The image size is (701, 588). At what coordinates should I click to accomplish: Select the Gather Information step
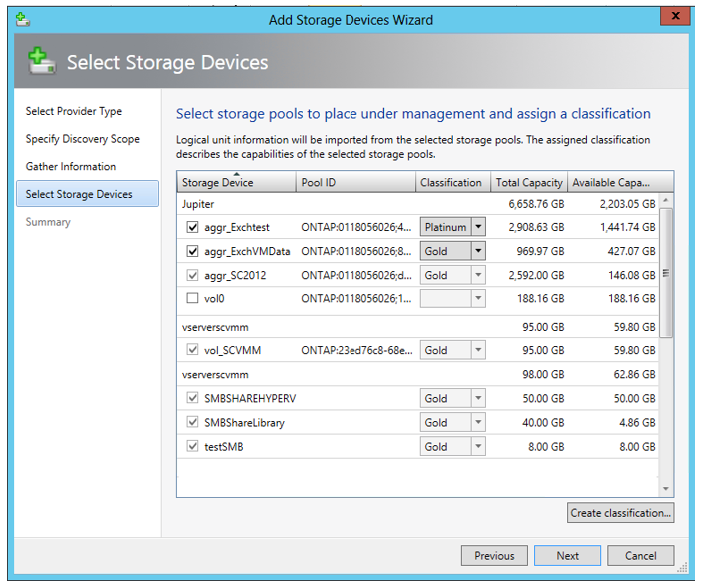click(71, 167)
